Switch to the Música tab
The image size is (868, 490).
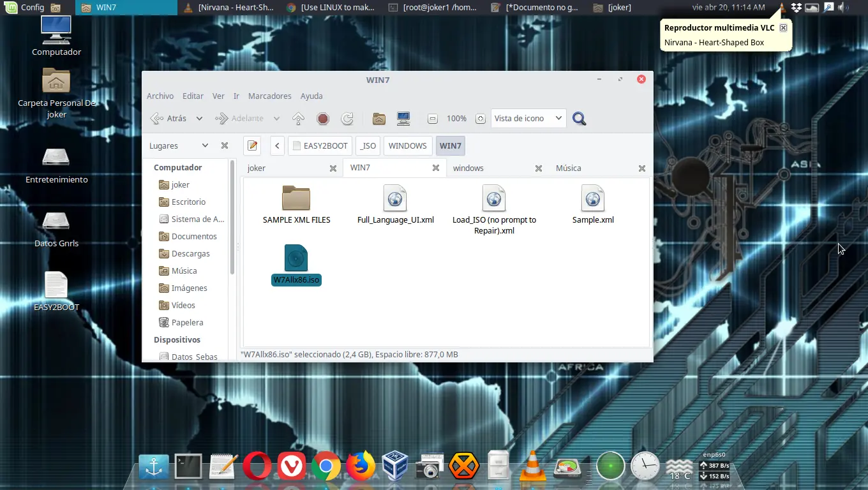568,168
